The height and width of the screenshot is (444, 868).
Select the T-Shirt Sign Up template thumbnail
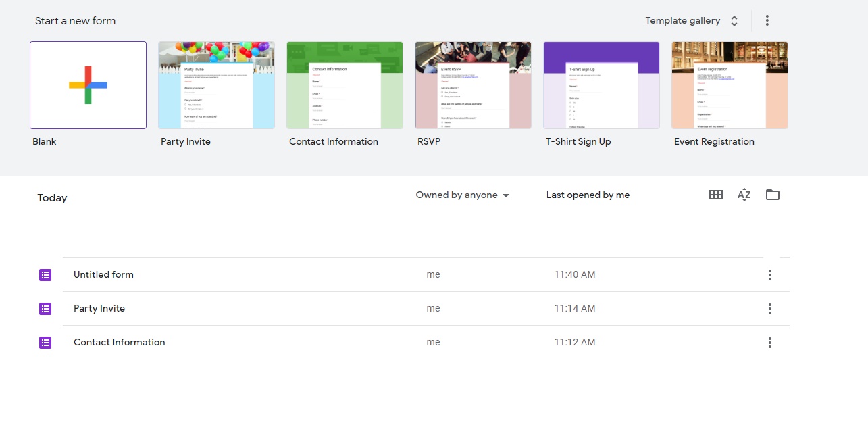click(601, 85)
